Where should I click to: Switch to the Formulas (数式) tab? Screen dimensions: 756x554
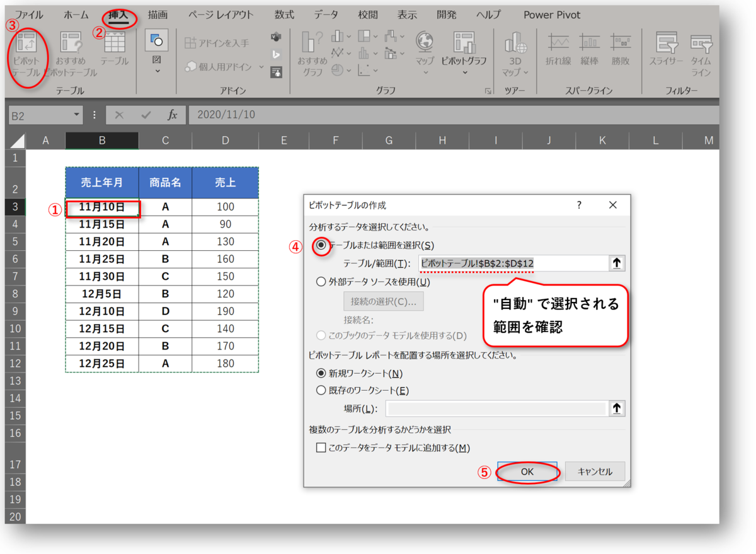click(x=284, y=14)
